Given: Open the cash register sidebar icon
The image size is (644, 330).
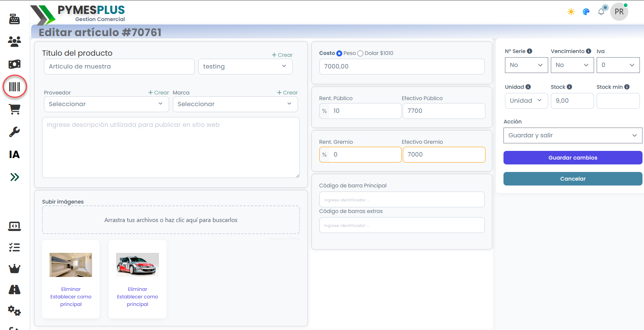Looking at the screenshot, I should 15,19.
